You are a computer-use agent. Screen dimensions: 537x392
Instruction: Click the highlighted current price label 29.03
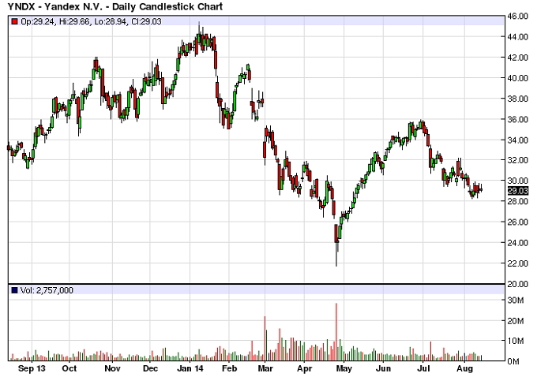pos(518,191)
